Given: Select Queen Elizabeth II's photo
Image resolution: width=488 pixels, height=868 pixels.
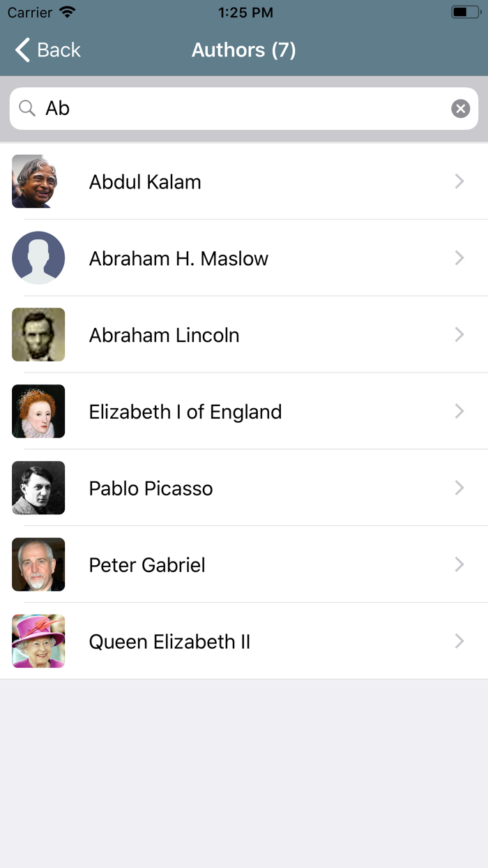Looking at the screenshot, I should tap(38, 642).
